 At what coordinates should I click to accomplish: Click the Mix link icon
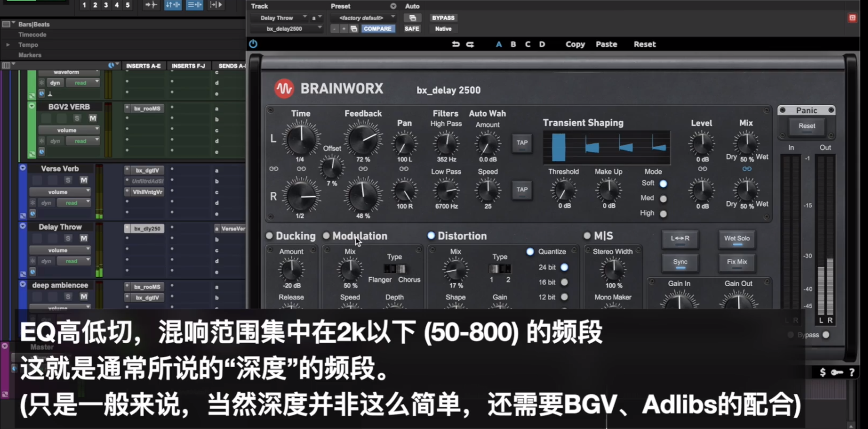click(747, 169)
